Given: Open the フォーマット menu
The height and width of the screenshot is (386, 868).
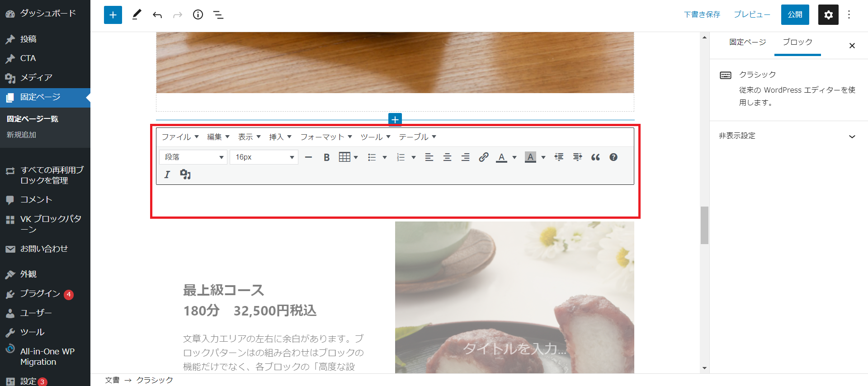Looking at the screenshot, I should point(326,137).
